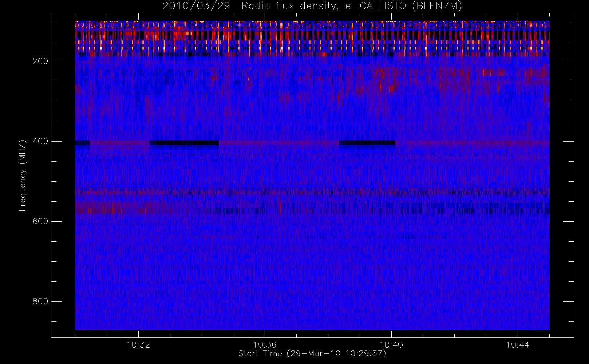Click the 400 frequency tick label

point(40,141)
